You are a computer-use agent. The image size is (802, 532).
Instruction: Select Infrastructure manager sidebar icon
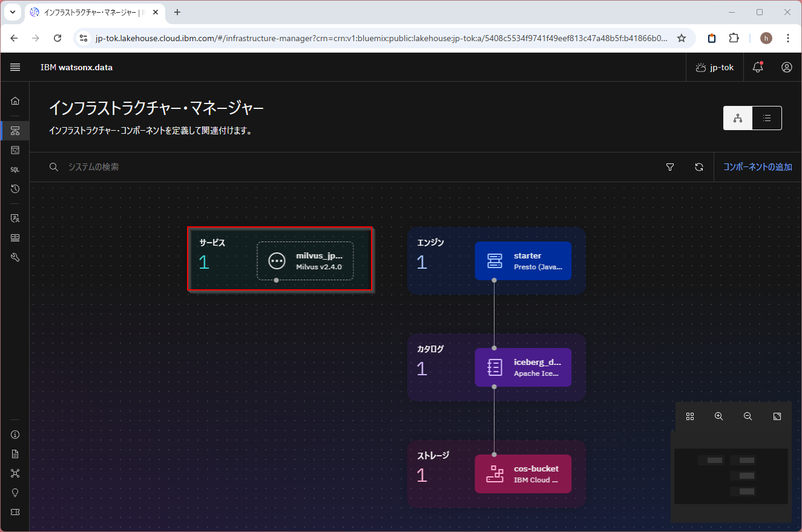point(15,131)
